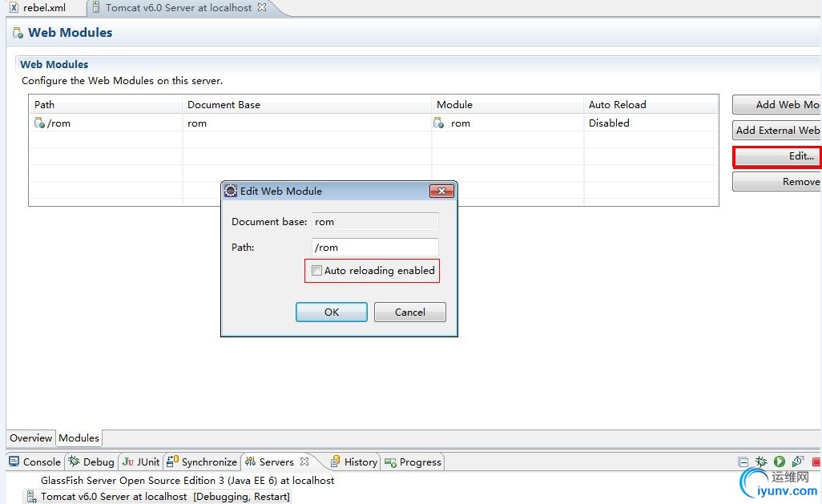
Task: Enable the Auto reloading enabled checkbox
Action: tap(316, 271)
